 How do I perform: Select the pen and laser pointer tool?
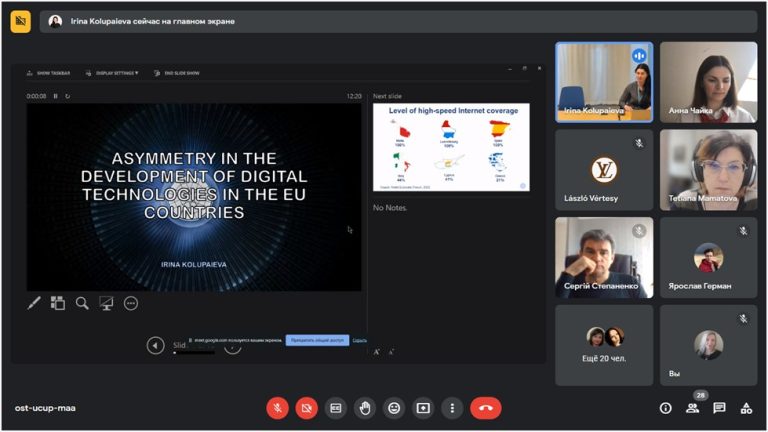(x=34, y=304)
